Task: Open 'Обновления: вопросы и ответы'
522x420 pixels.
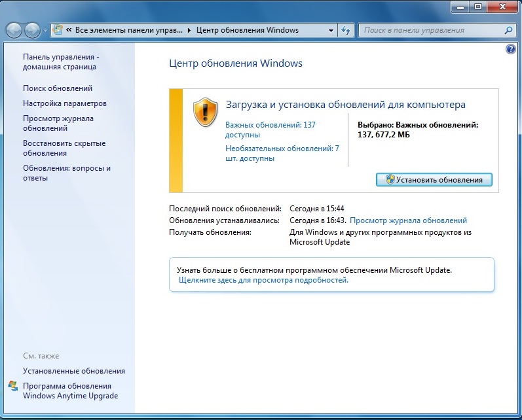Action: pyautogui.click(x=67, y=173)
